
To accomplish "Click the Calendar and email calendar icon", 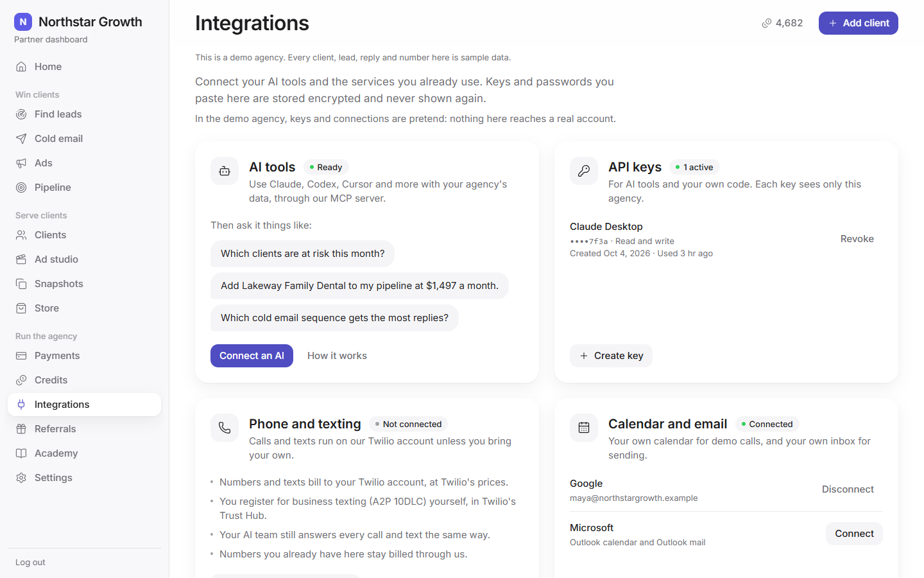I will (584, 428).
